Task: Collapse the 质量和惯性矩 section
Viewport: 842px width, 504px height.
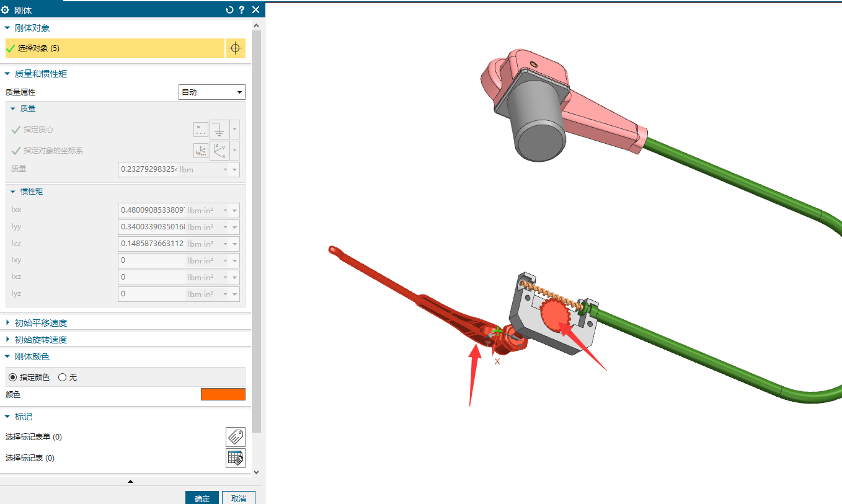Action: click(x=7, y=74)
